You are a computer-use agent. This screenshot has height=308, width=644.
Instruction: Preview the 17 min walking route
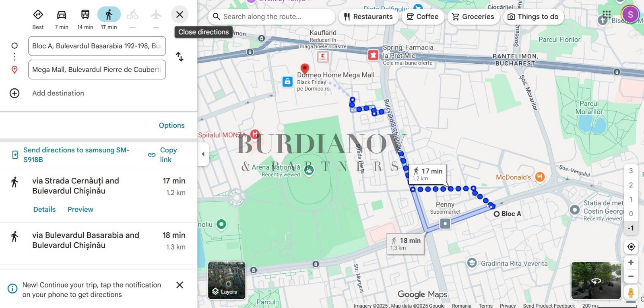(x=80, y=209)
